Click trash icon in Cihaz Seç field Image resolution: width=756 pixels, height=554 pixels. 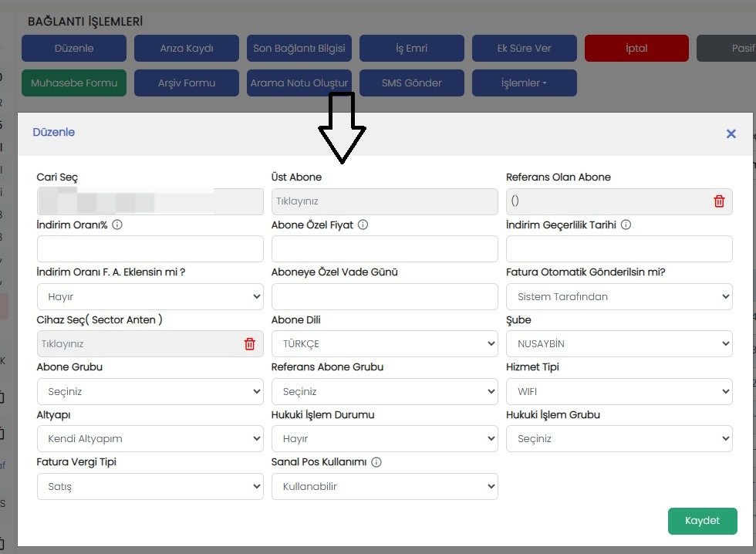[249, 344]
